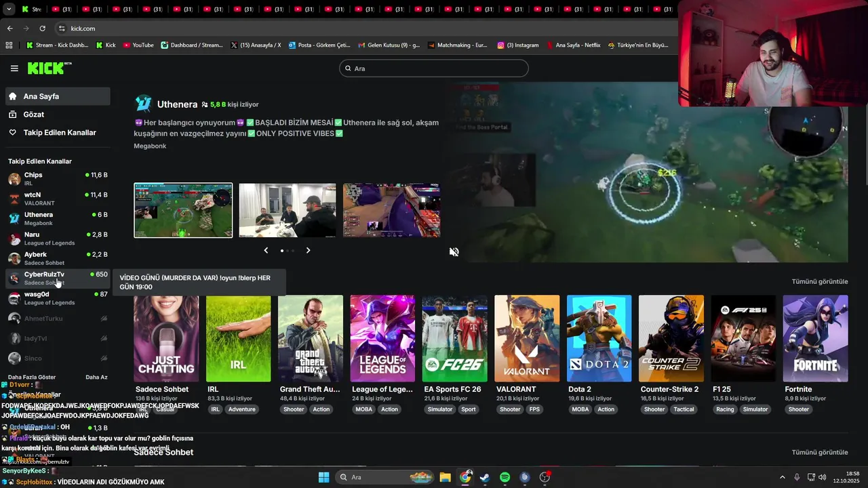The image size is (868, 488).
Task: Open the Grand Theft Auto category card
Action: coord(311,338)
